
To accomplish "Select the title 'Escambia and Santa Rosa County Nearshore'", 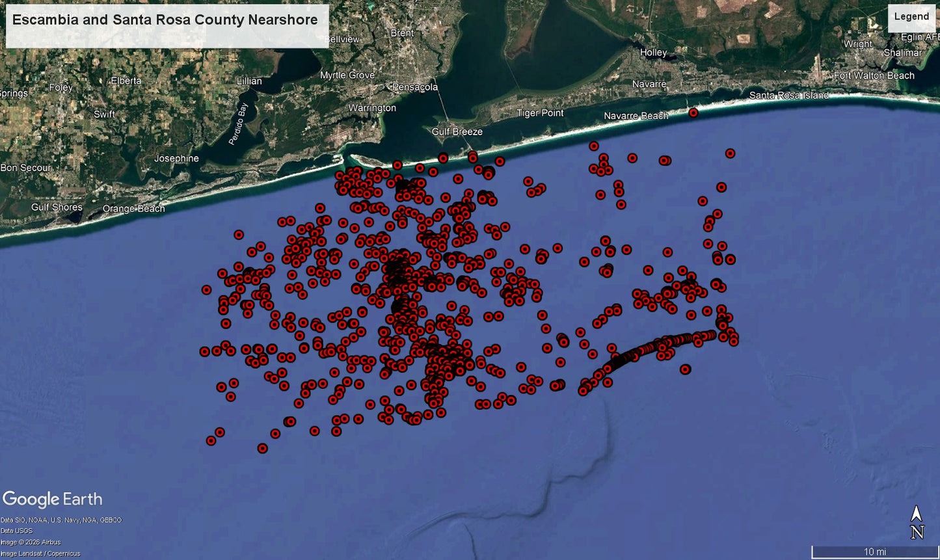I will (165, 20).
